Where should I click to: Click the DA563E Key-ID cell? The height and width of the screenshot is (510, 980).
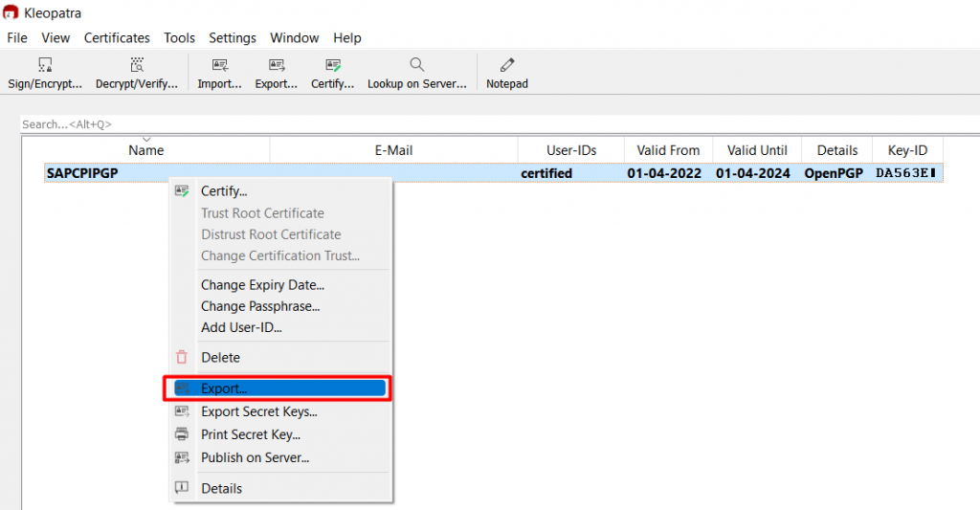click(905, 173)
